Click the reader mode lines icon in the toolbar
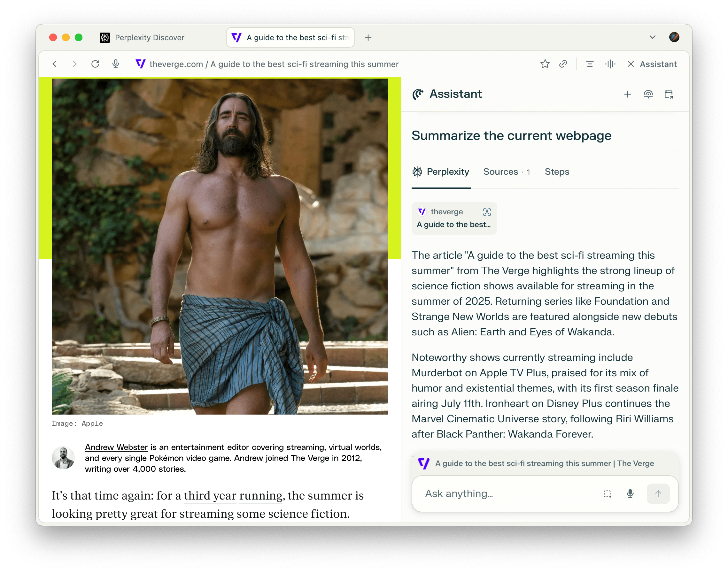 pos(589,64)
